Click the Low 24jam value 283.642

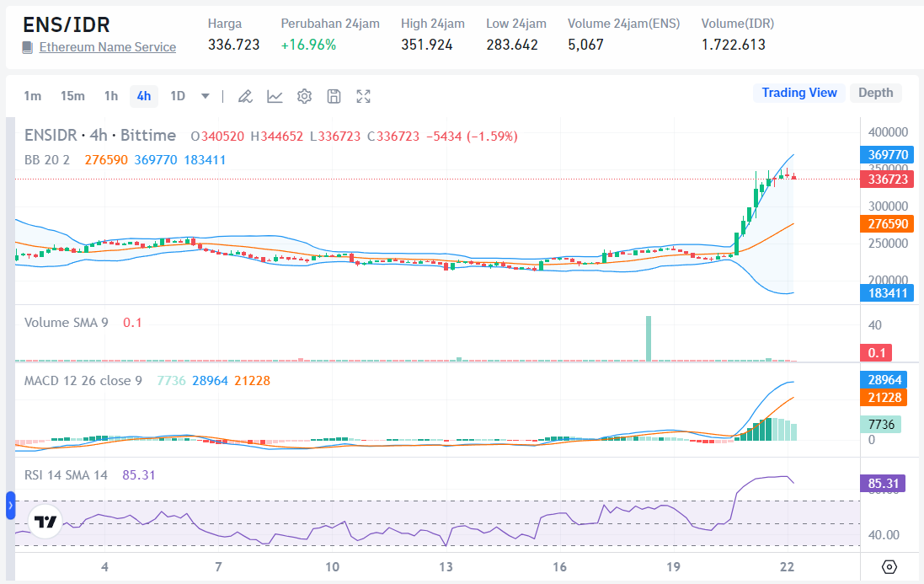click(x=512, y=45)
